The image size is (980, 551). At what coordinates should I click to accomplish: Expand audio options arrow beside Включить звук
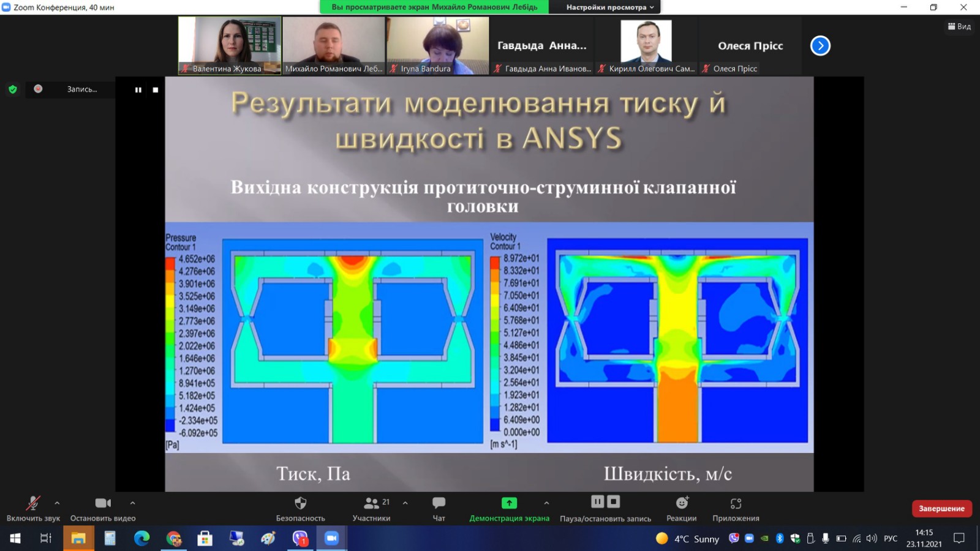pyautogui.click(x=57, y=503)
